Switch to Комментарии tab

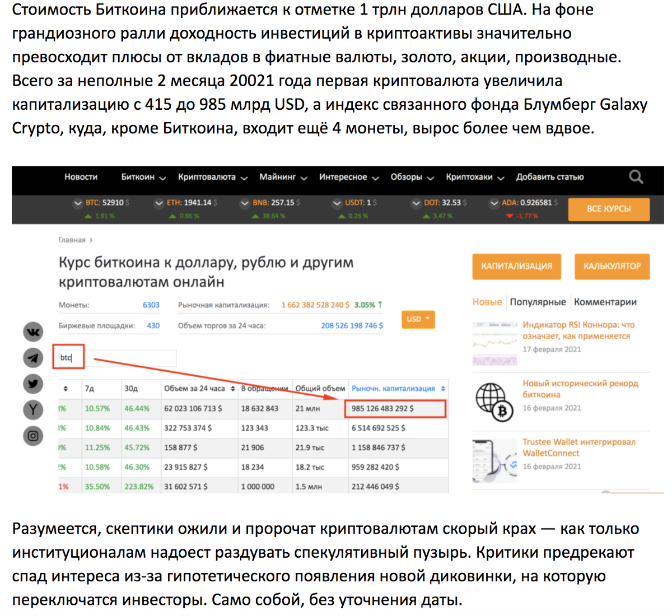[605, 302]
